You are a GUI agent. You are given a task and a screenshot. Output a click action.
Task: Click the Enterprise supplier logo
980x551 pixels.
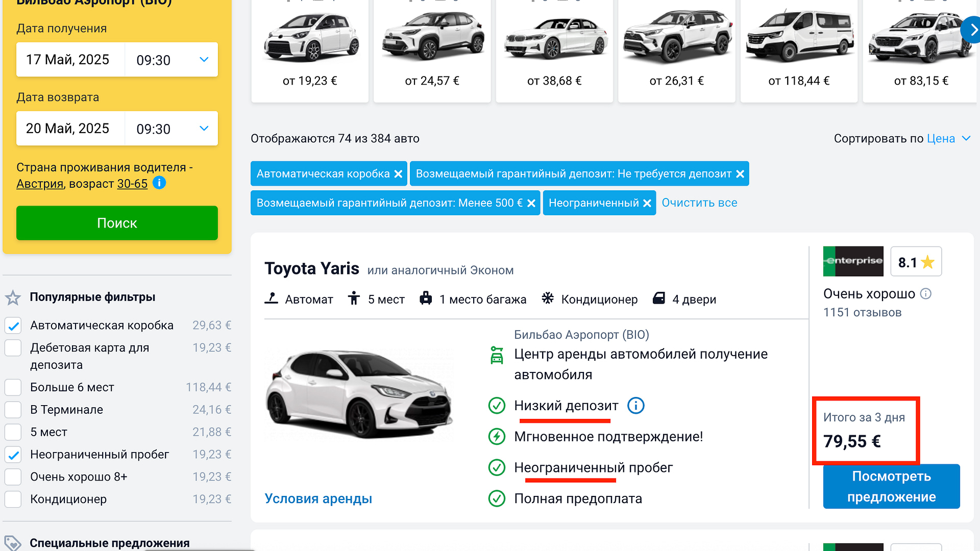[853, 261]
